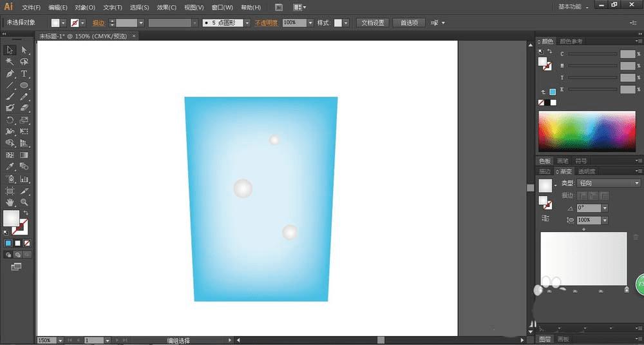Select the Ellipse shape tool
The width and height of the screenshot is (644, 345).
coord(24,85)
